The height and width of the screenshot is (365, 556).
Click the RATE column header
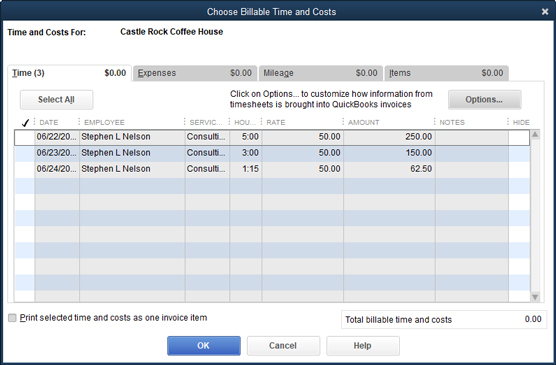pos(276,123)
